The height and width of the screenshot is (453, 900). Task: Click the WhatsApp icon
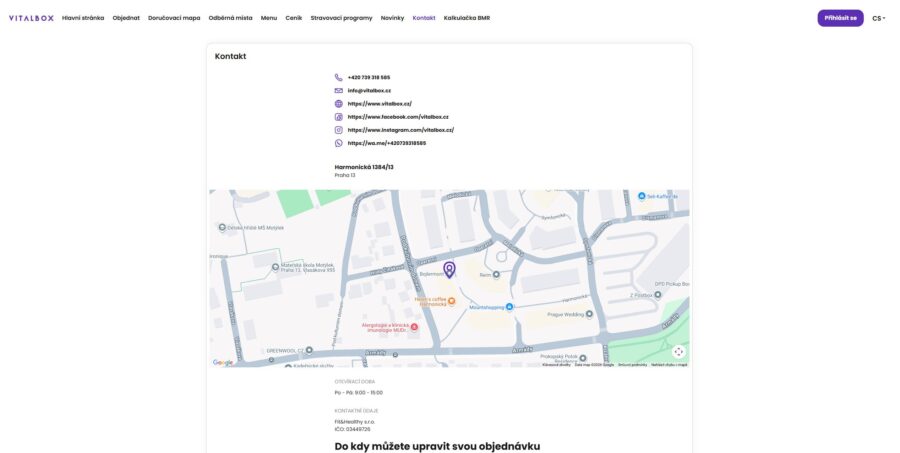pyautogui.click(x=339, y=144)
